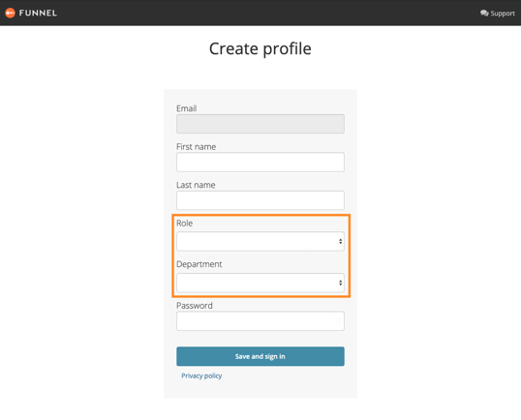Click the Create profile heading

pyautogui.click(x=260, y=49)
